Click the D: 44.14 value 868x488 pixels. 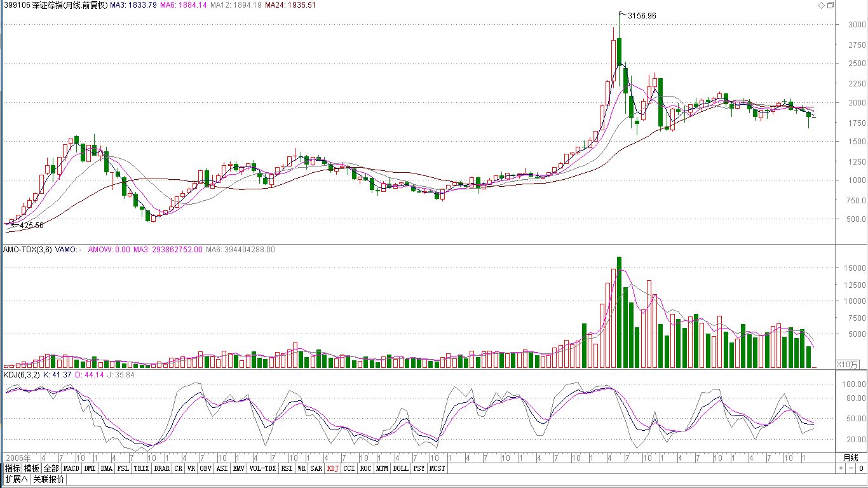click(x=90, y=375)
